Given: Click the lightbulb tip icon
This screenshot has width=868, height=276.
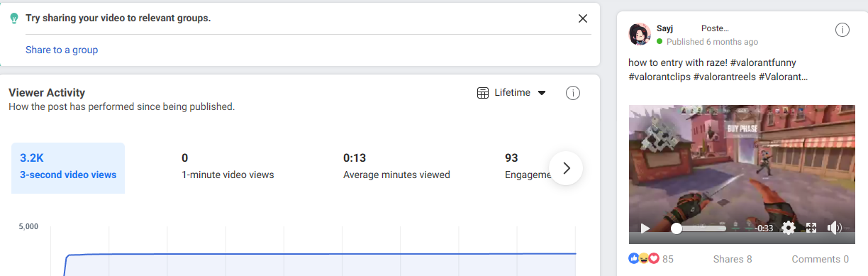Looking at the screenshot, I should 13,18.
